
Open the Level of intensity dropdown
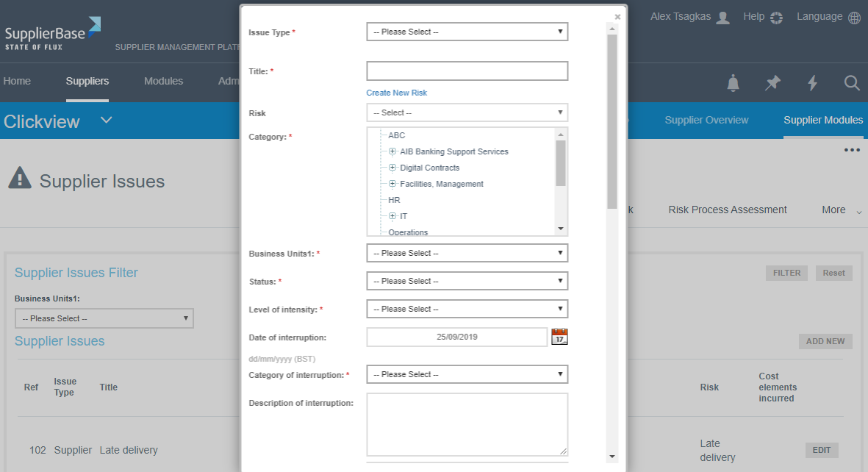(x=467, y=309)
